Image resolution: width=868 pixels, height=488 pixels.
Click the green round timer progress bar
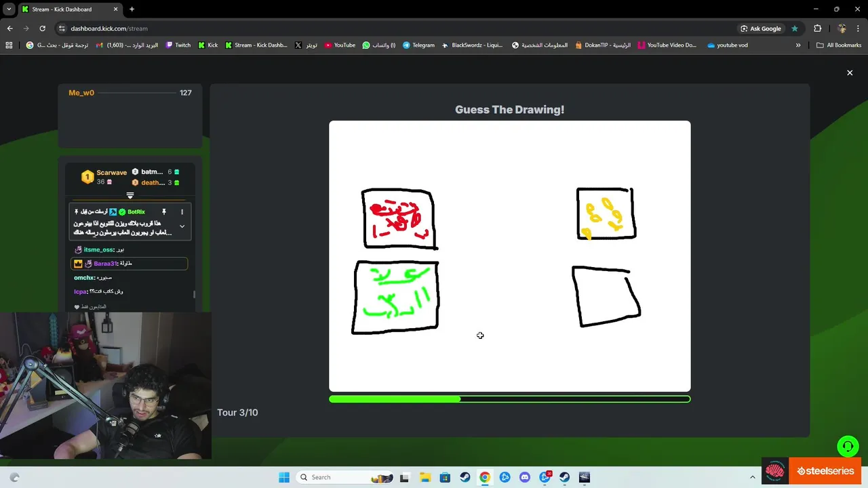click(510, 399)
